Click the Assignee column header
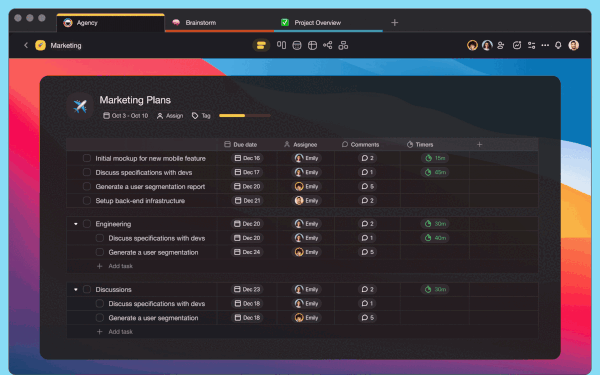This screenshot has height=375, width=600. click(301, 144)
